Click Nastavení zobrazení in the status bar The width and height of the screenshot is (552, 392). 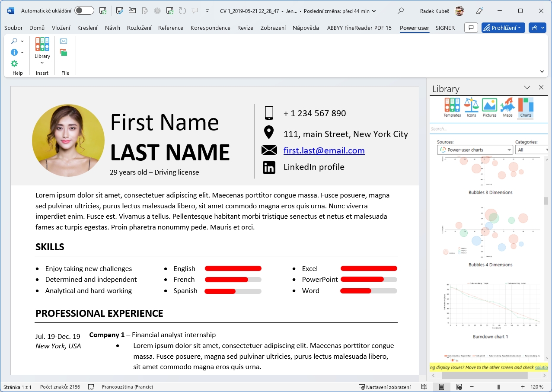[385, 387]
